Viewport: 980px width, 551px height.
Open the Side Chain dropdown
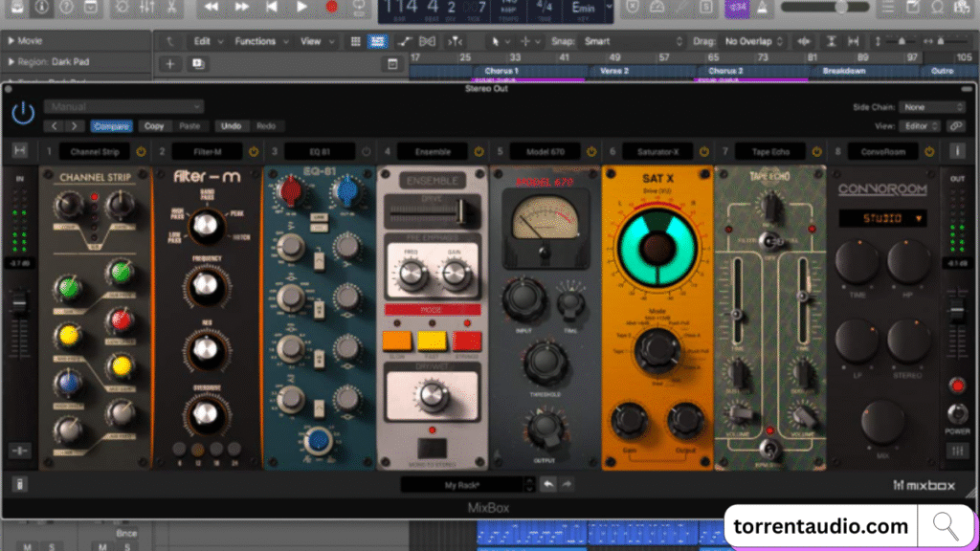click(x=933, y=107)
